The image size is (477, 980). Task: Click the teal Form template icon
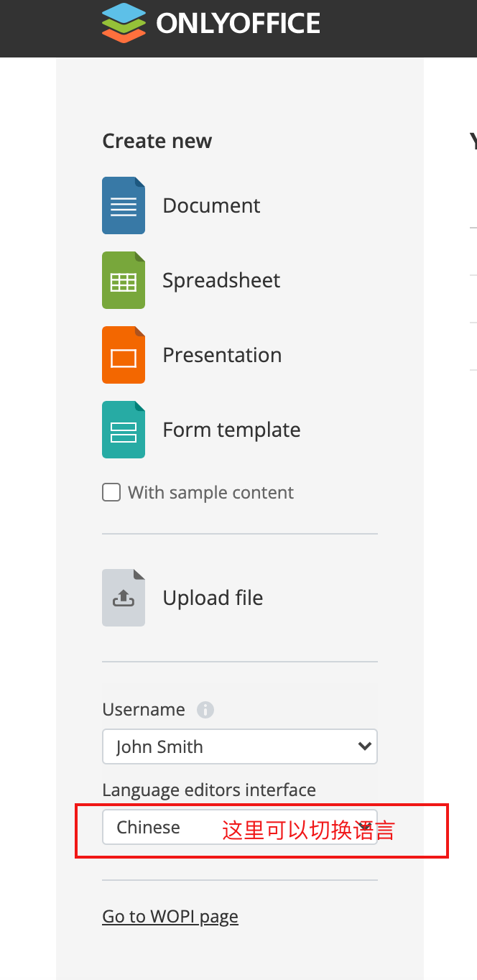pos(124,430)
